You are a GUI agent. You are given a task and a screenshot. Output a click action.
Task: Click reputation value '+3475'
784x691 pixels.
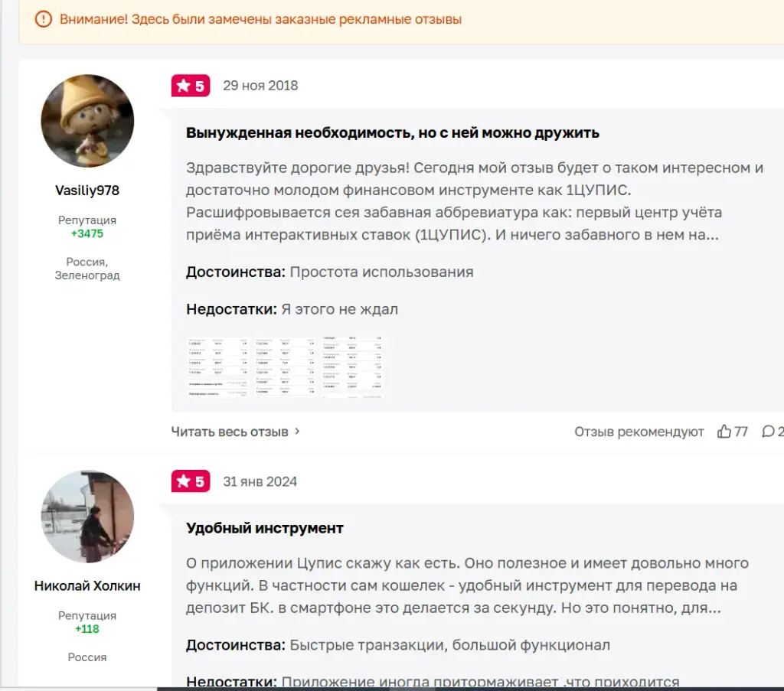pyautogui.click(x=87, y=234)
